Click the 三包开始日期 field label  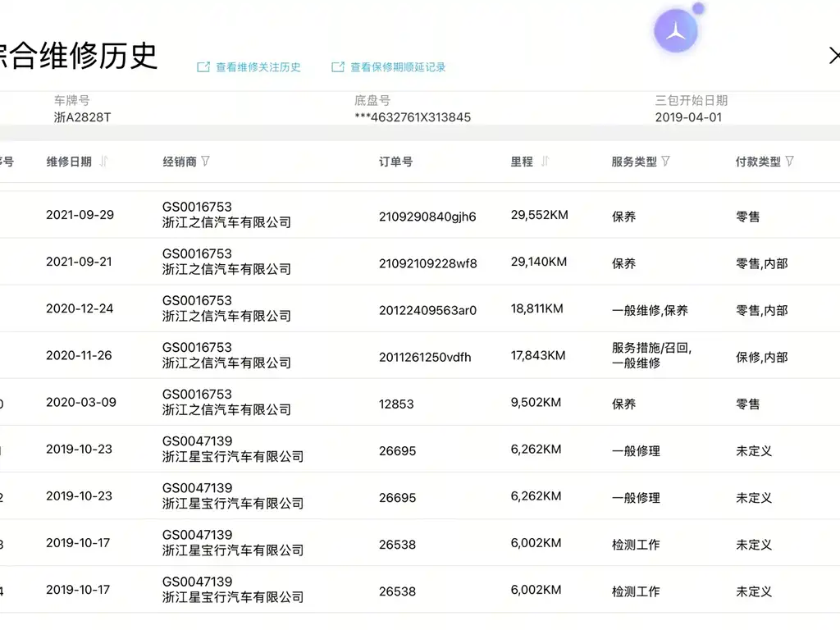[x=691, y=100]
